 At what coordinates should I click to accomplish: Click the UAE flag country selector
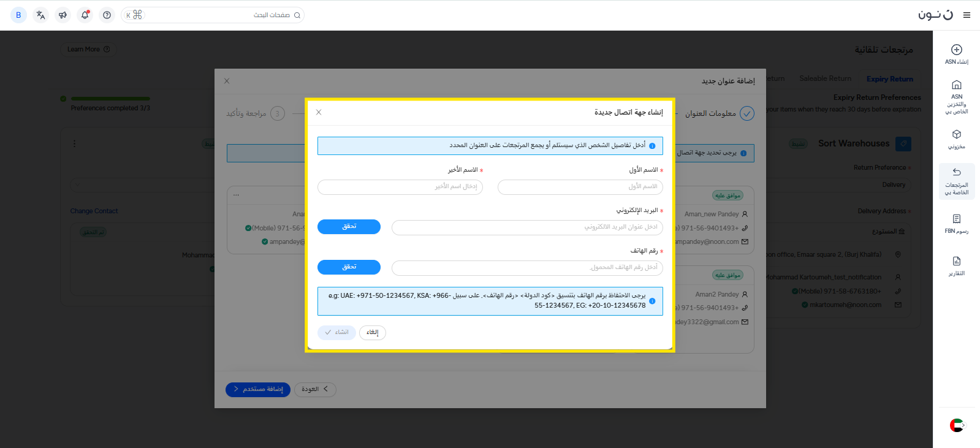957,425
